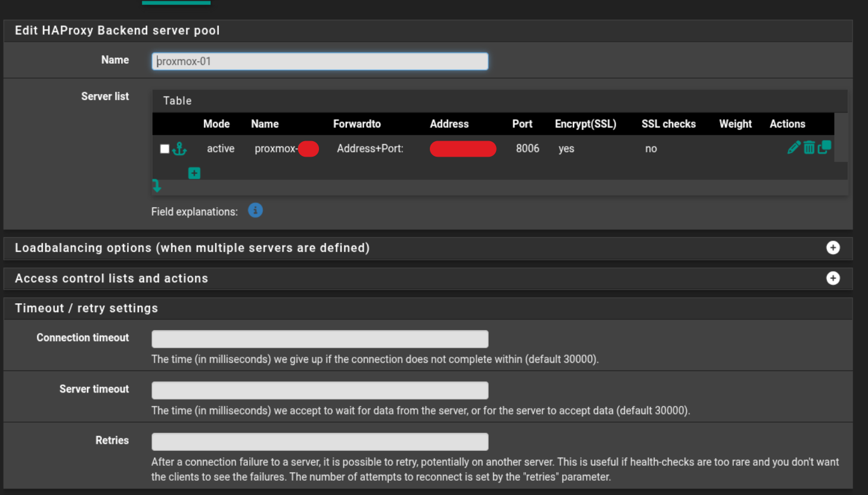The width and height of the screenshot is (868, 495).
Task: Select the Retries input box
Action: [320, 441]
